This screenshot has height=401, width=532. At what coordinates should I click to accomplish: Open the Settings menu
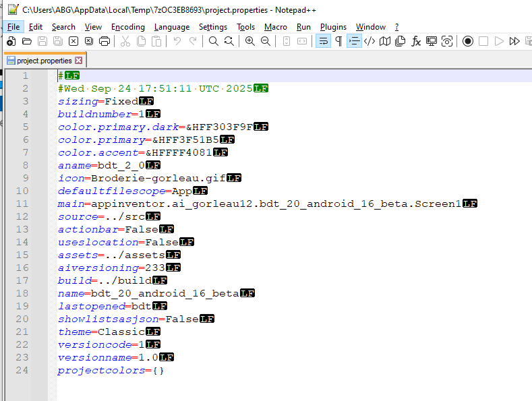[213, 27]
